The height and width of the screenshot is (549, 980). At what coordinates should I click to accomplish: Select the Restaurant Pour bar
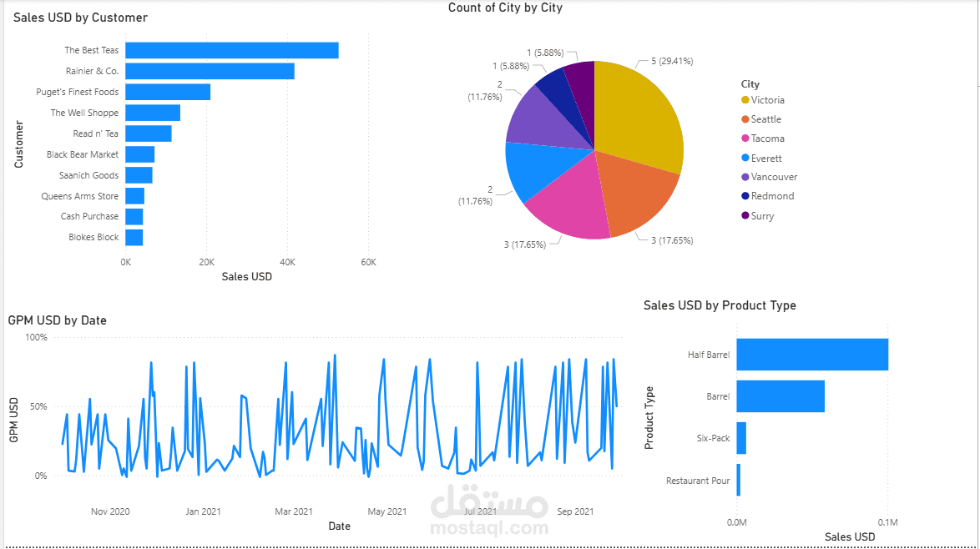[737, 479]
